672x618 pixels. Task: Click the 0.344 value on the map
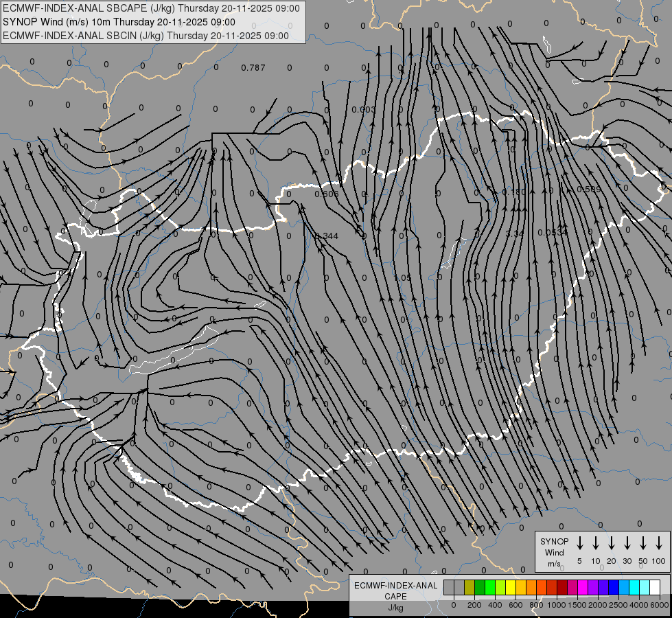pos(327,236)
